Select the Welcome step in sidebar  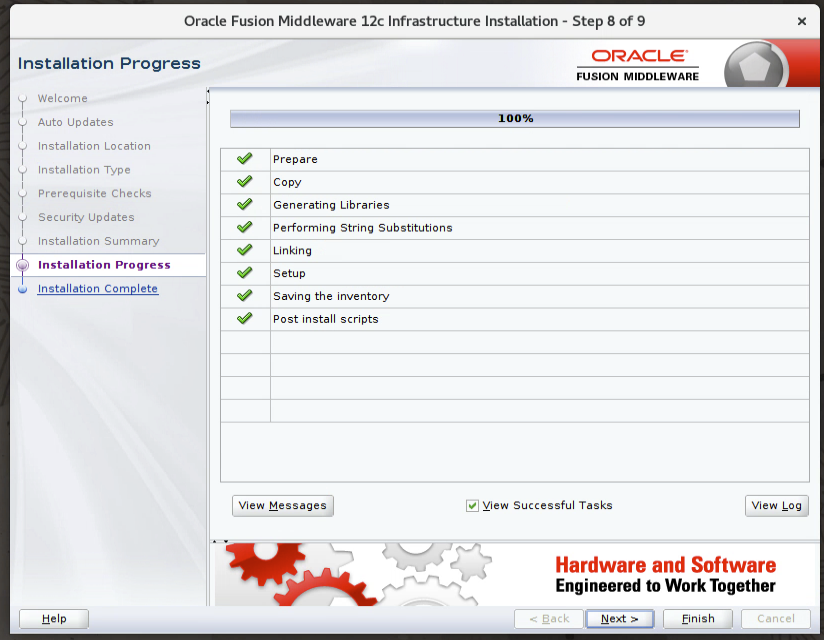click(x=63, y=98)
